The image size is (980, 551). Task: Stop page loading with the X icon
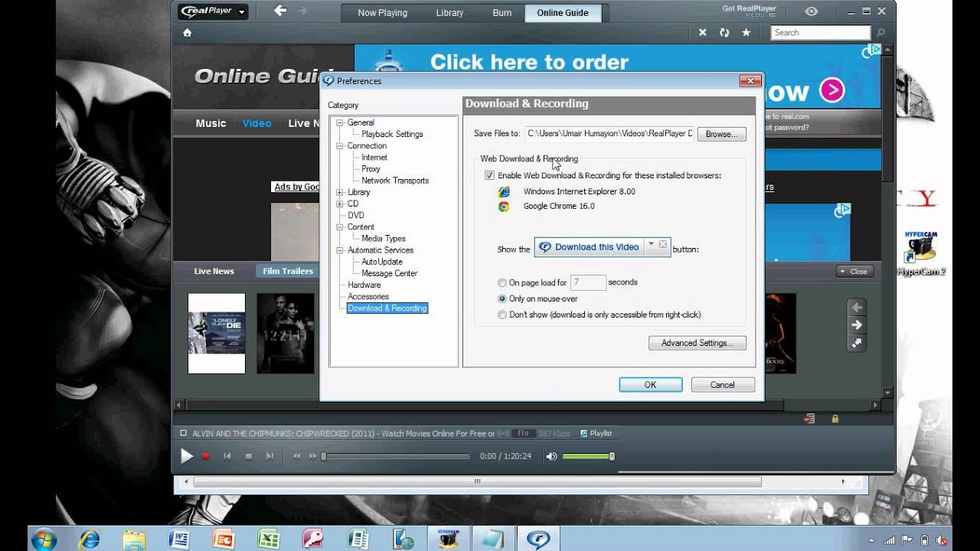tap(703, 33)
